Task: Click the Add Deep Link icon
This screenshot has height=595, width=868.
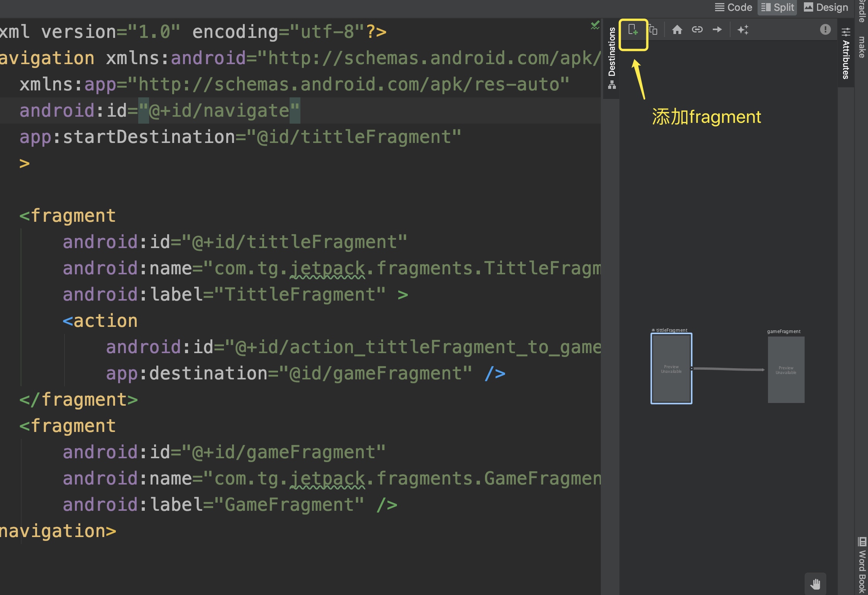Action: [x=697, y=30]
